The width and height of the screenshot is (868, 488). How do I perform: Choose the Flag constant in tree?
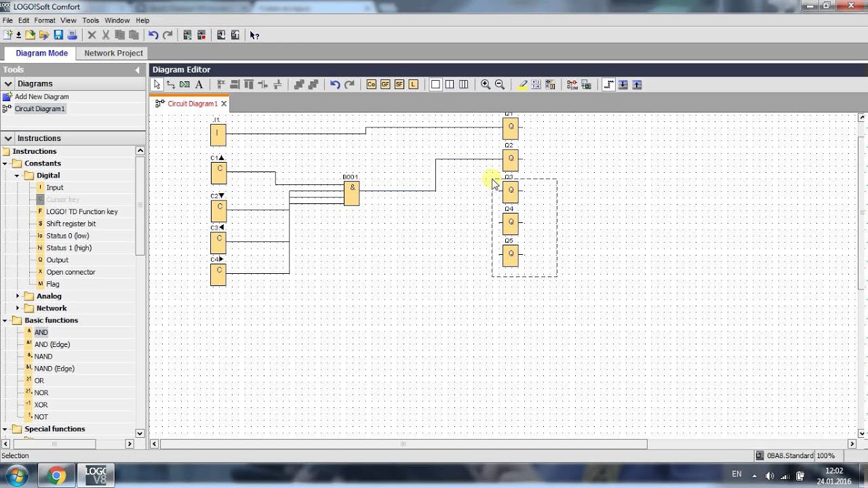[x=52, y=284]
